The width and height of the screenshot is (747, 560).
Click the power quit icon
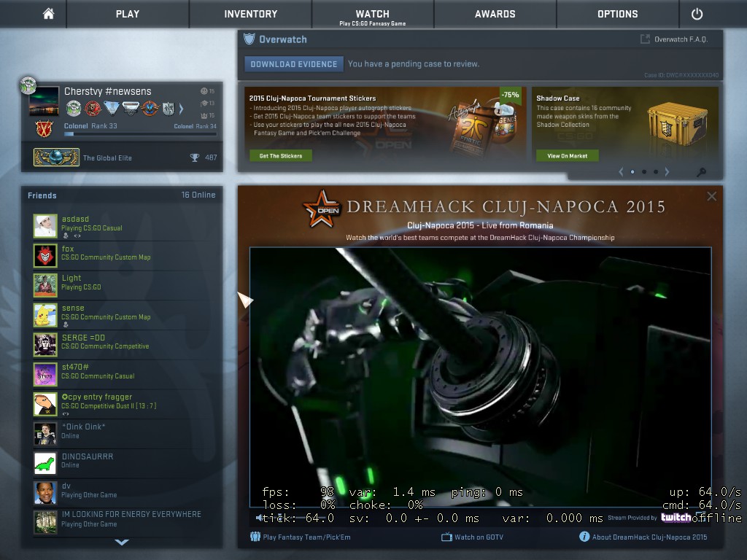pyautogui.click(x=697, y=14)
